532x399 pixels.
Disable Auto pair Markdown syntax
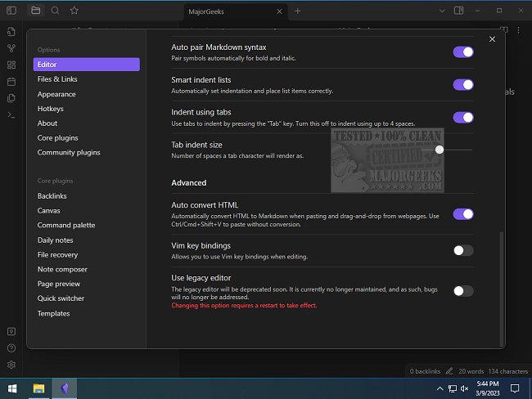tap(463, 52)
